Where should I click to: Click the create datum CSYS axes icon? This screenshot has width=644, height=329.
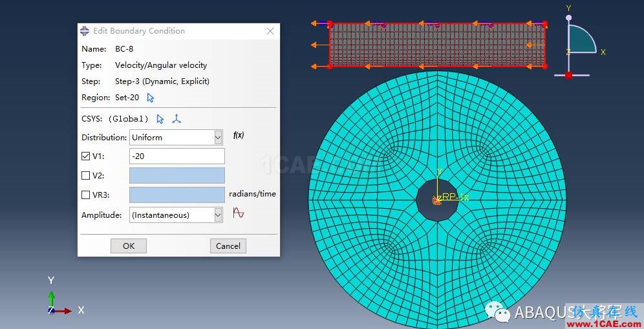point(177,119)
